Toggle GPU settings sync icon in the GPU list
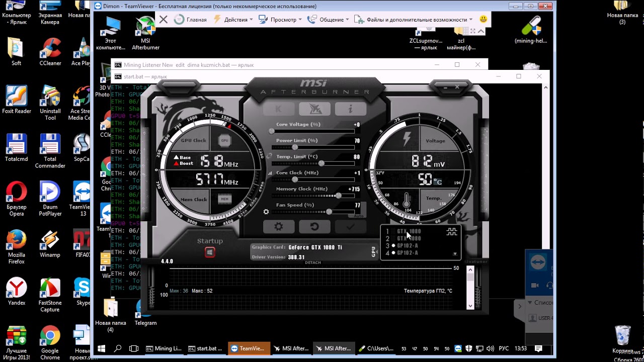Image resolution: width=644 pixels, height=362 pixels. (452, 232)
